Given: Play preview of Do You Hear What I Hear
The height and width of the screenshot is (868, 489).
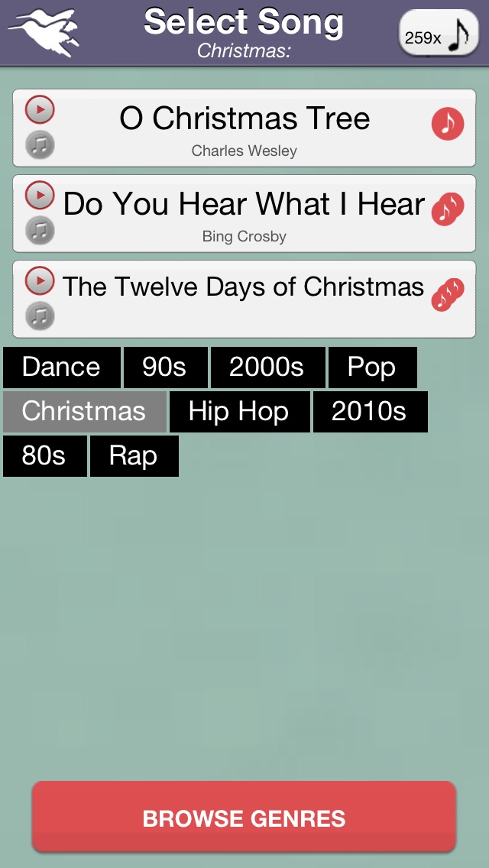Looking at the screenshot, I should click(40, 196).
